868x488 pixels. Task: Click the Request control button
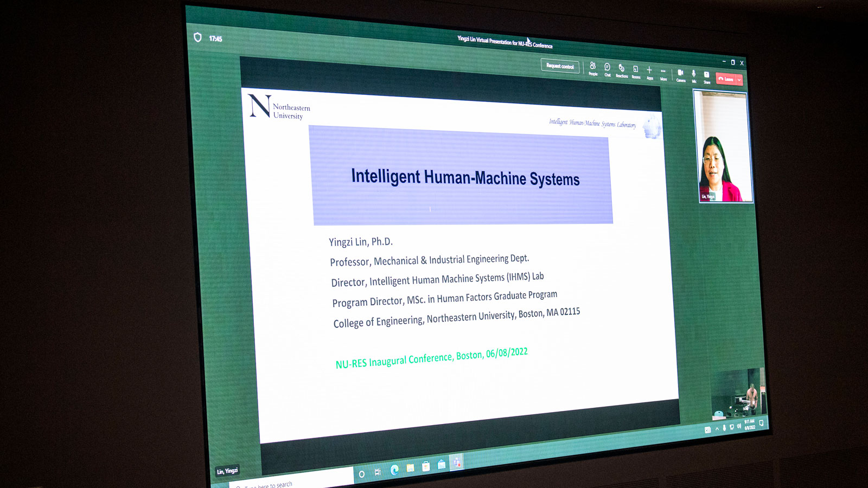click(x=560, y=66)
